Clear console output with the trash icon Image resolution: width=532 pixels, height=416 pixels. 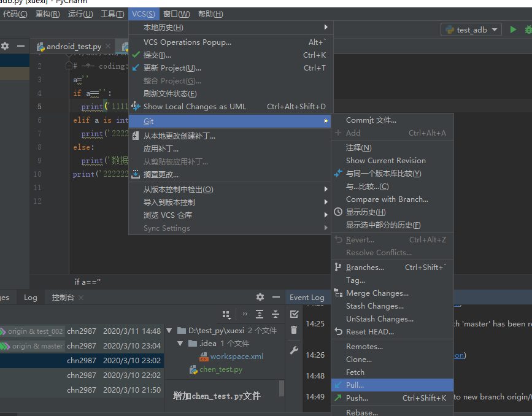pyautogui.click(x=294, y=330)
